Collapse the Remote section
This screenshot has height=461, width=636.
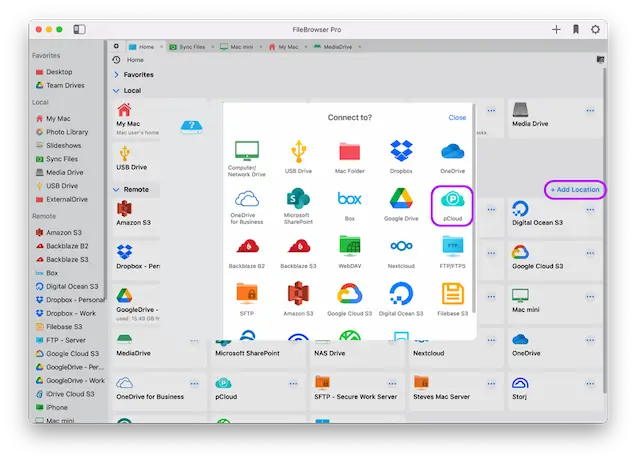(116, 189)
